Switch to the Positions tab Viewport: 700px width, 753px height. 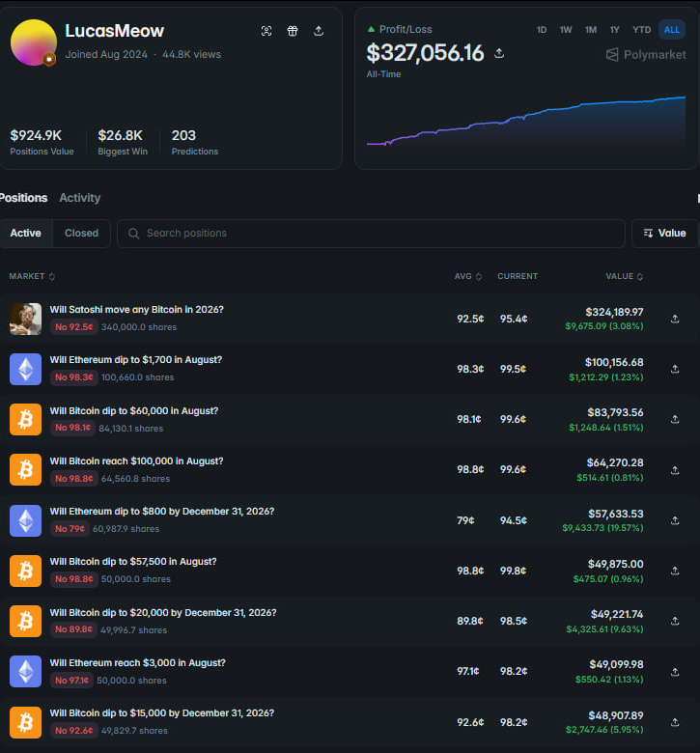23,198
